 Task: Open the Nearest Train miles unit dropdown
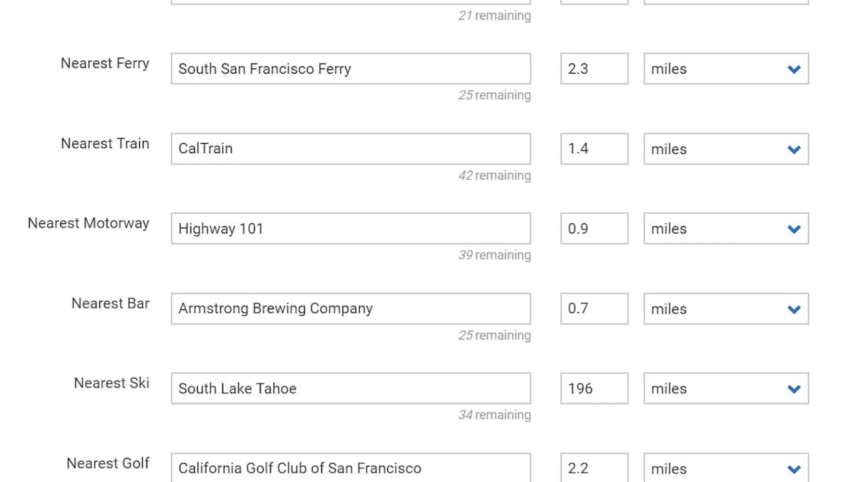point(725,149)
